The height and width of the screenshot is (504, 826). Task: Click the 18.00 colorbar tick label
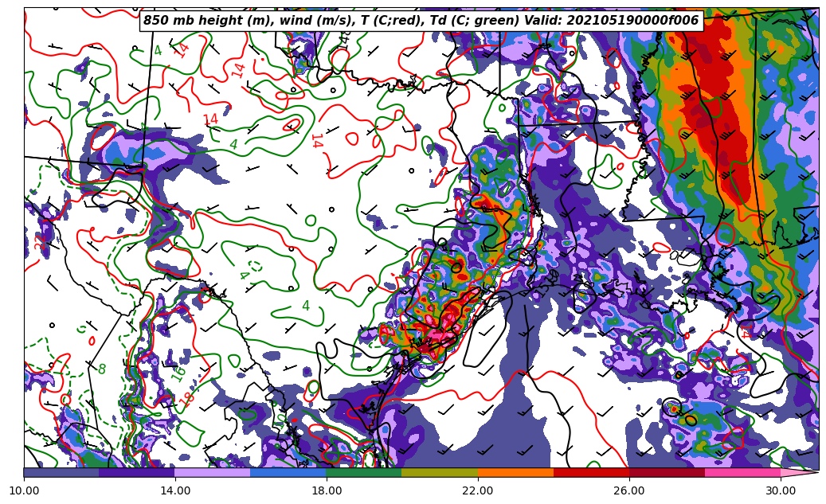pyautogui.click(x=327, y=490)
